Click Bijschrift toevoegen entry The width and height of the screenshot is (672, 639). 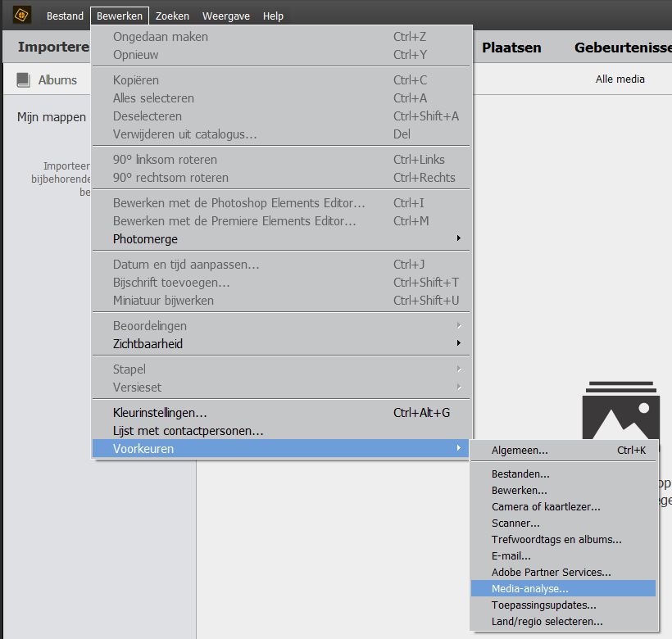[281, 283]
